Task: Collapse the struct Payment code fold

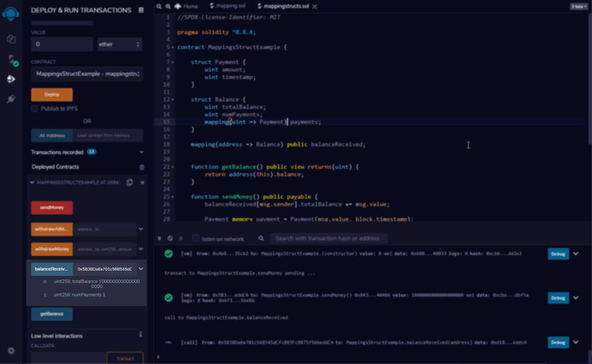Action: 173,62
